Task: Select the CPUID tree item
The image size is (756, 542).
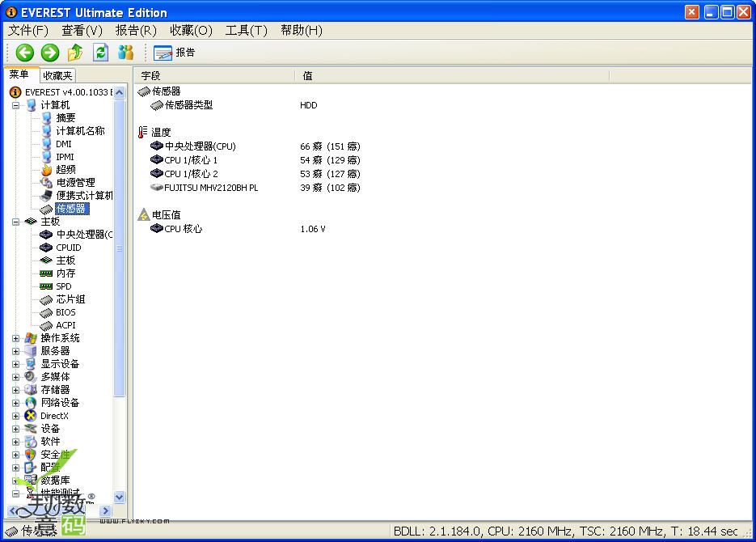Action: (x=69, y=248)
